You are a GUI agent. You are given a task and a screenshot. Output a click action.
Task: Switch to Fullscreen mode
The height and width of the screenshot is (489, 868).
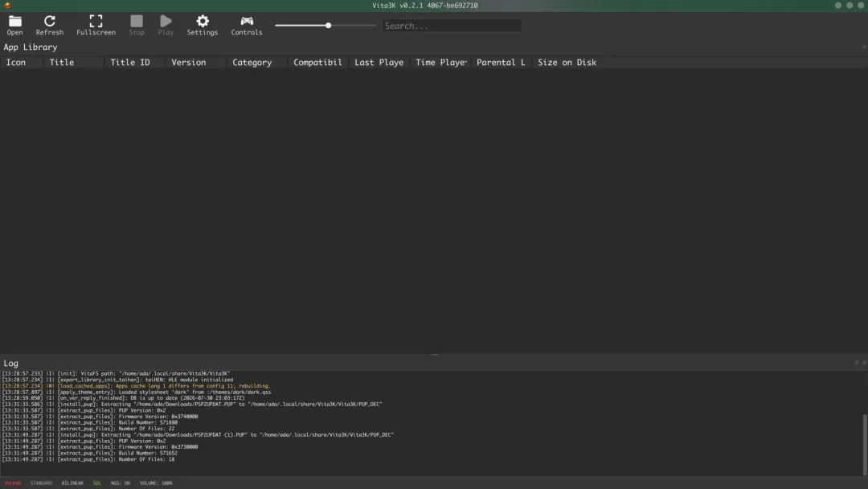coord(96,26)
